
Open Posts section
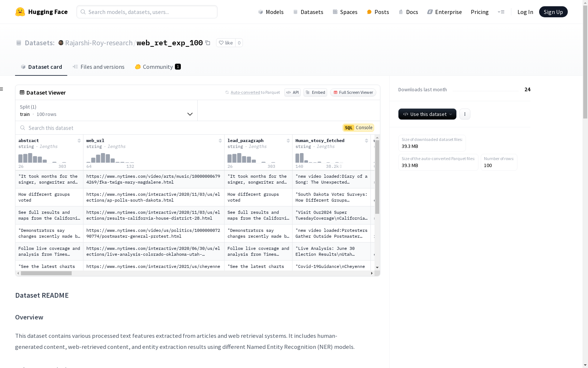pos(378,12)
